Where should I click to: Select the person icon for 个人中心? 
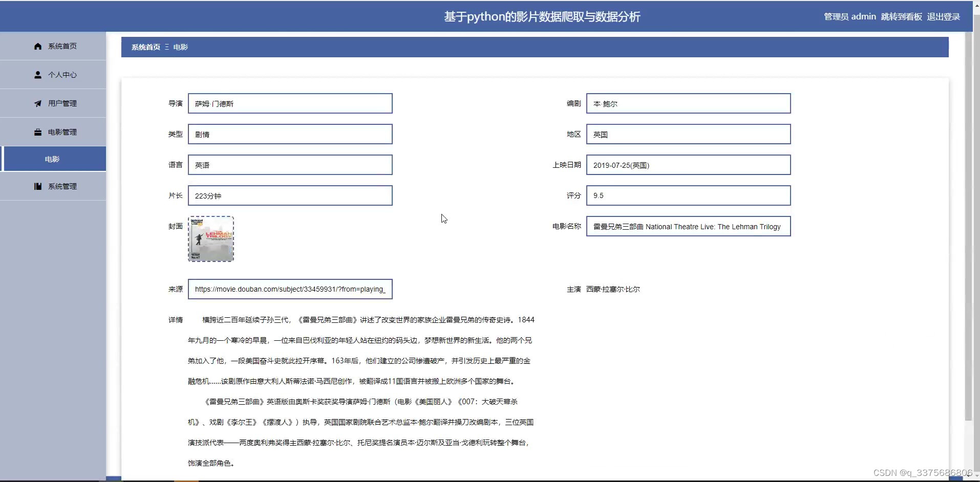tap(38, 74)
